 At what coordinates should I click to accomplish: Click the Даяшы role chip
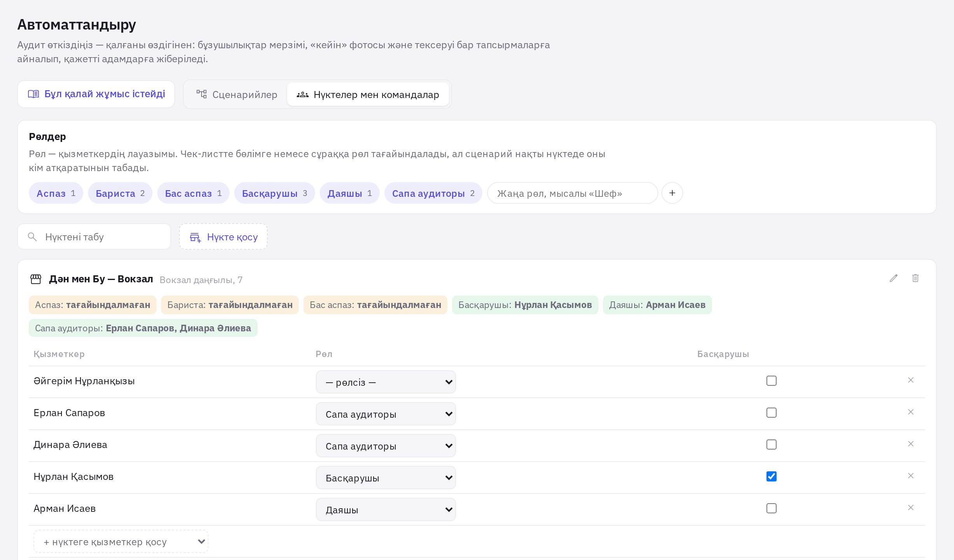tap(350, 193)
